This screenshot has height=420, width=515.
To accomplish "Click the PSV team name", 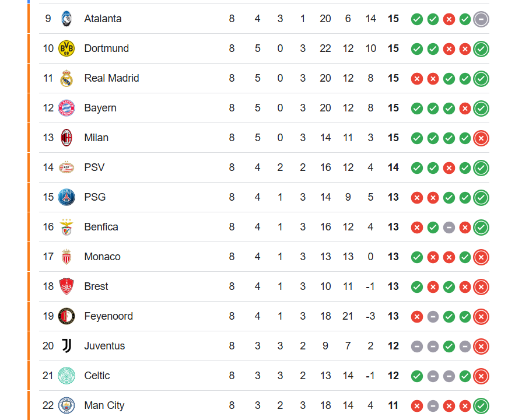I will click(x=94, y=167).
